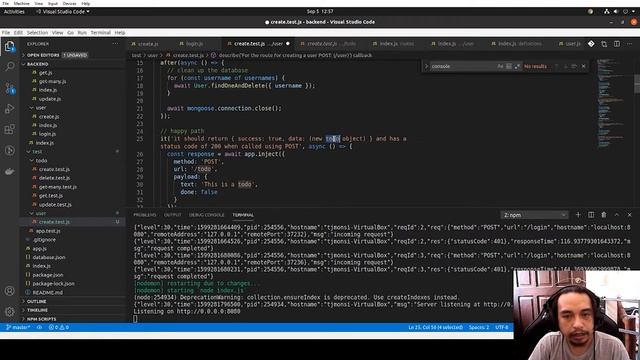Click the Split Editor icon
The image size is (640, 360).
click(x=617, y=44)
